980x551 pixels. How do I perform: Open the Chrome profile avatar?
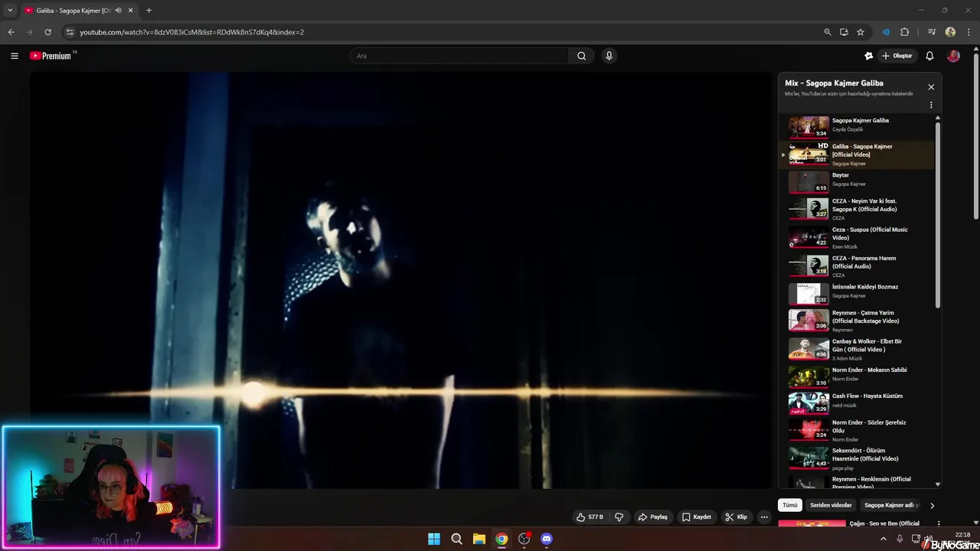[950, 32]
